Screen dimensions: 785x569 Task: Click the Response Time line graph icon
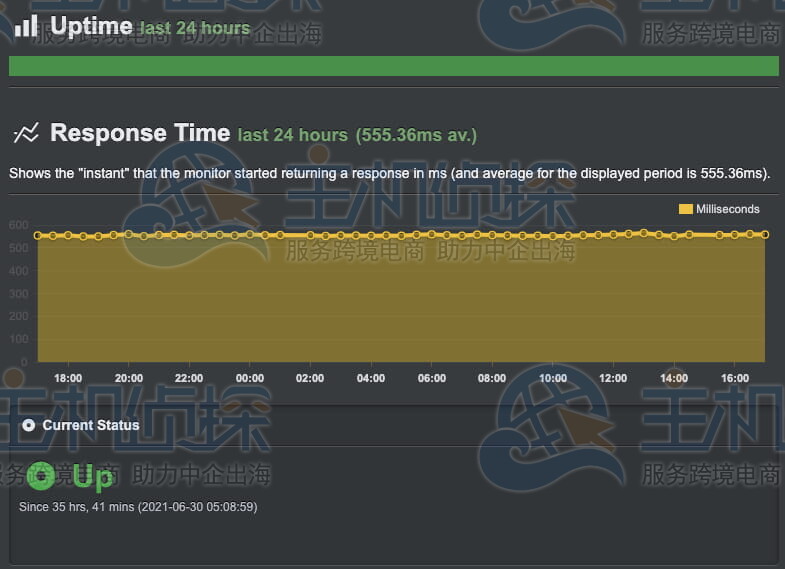[26, 133]
